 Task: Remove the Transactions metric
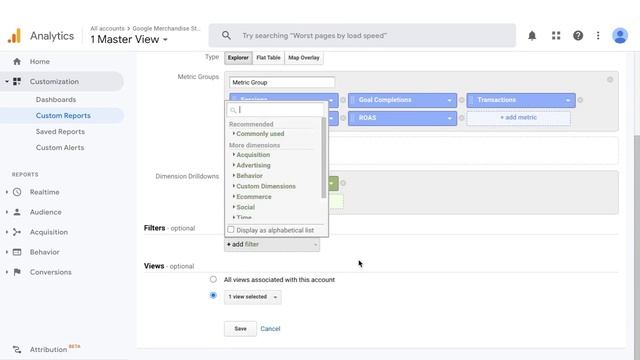click(x=580, y=100)
